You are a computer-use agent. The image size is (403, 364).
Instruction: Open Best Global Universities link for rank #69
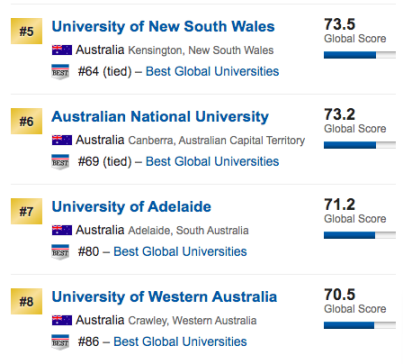coord(212,161)
